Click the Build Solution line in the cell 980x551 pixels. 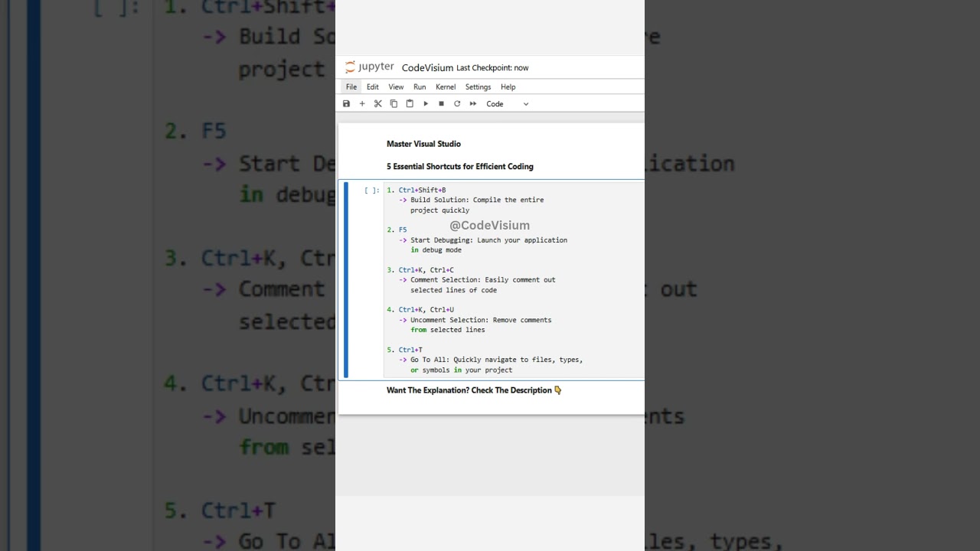tap(472, 200)
